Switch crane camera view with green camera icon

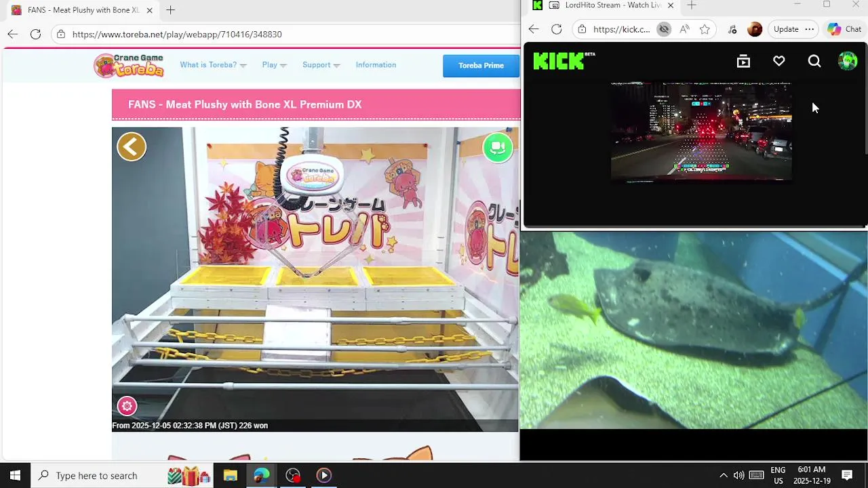[498, 147]
